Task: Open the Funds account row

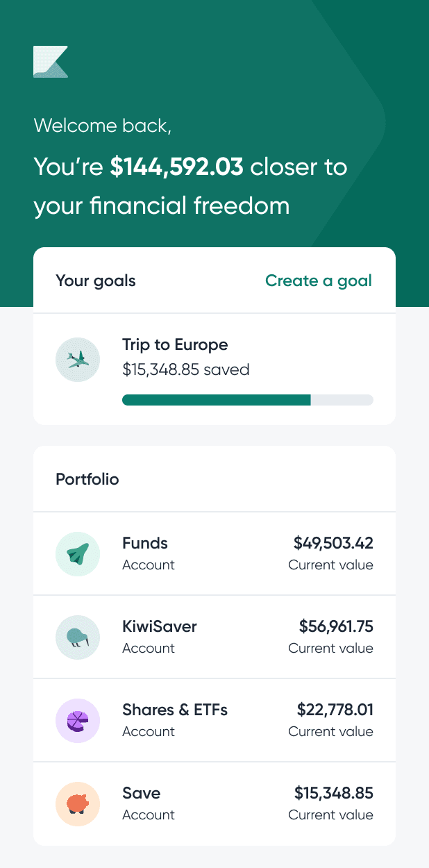Action: tap(214, 553)
